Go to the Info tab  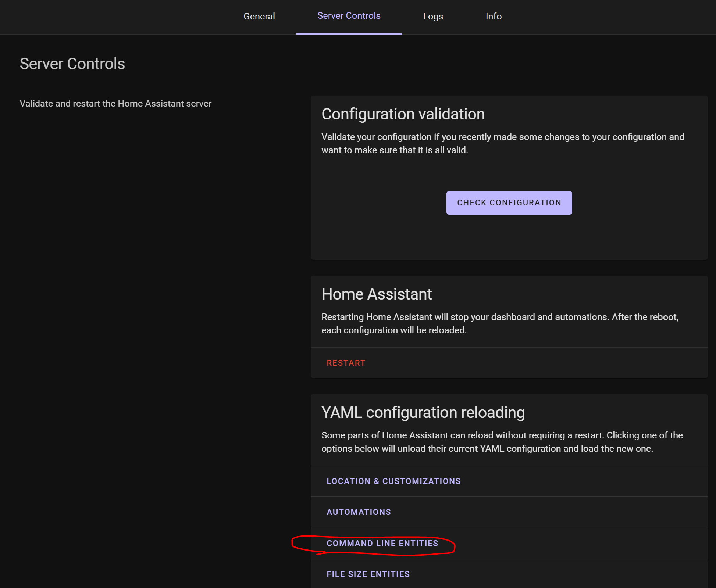tap(493, 17)
